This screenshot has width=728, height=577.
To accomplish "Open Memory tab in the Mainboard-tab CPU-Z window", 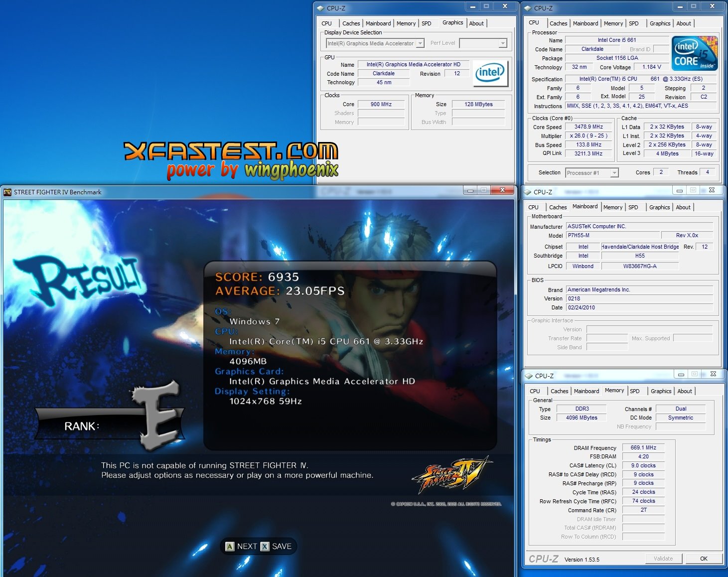I will coord(612,207).
